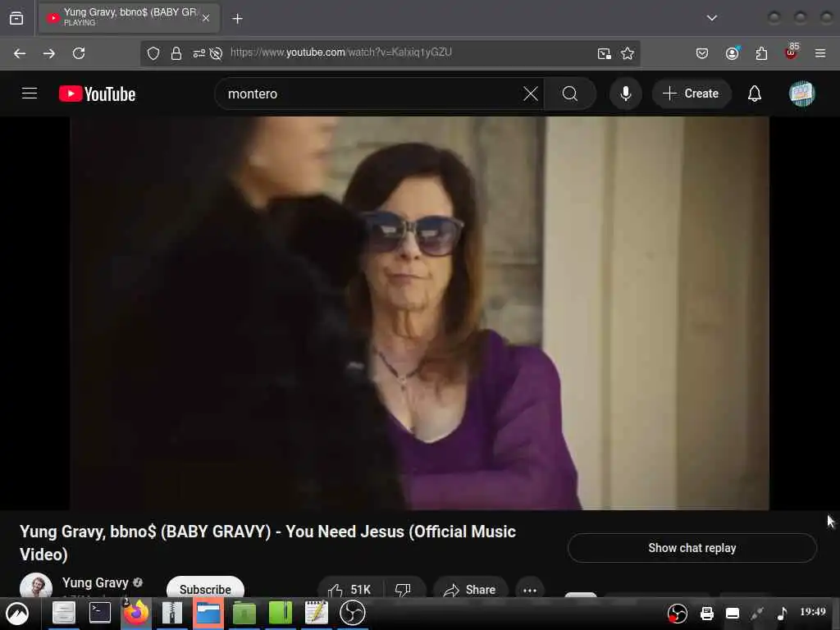Launch the terminal from taskbar
This screenshot has height=630, width=840.
click(x=99, y=613)
